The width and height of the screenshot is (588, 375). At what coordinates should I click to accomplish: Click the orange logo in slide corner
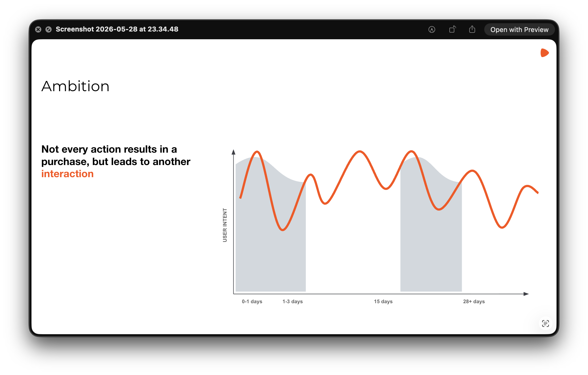point(544,53)
